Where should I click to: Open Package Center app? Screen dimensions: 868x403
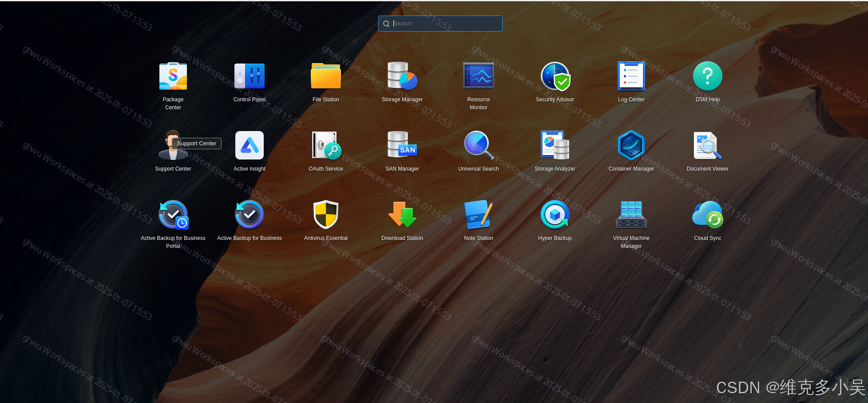(173, 76)
